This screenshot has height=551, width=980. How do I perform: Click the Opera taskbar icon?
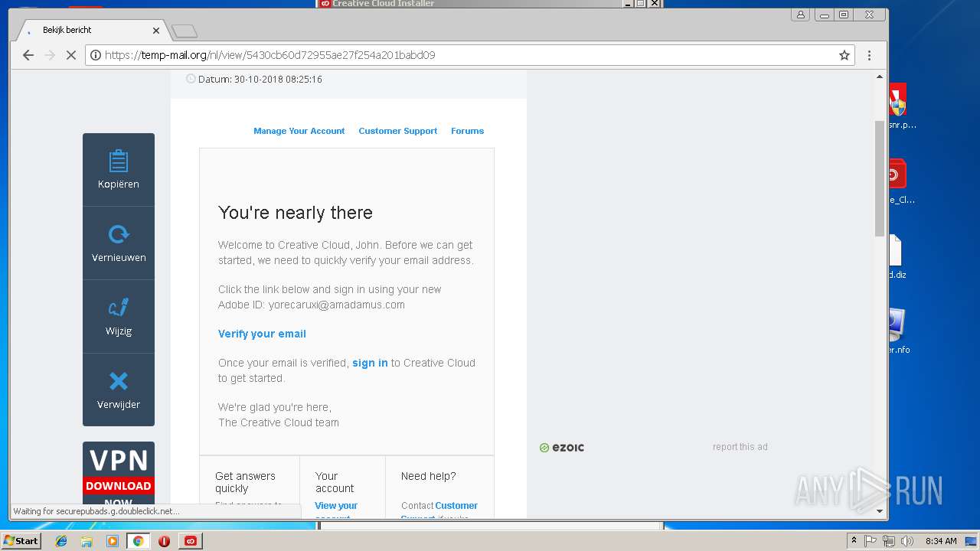(164, 541)
